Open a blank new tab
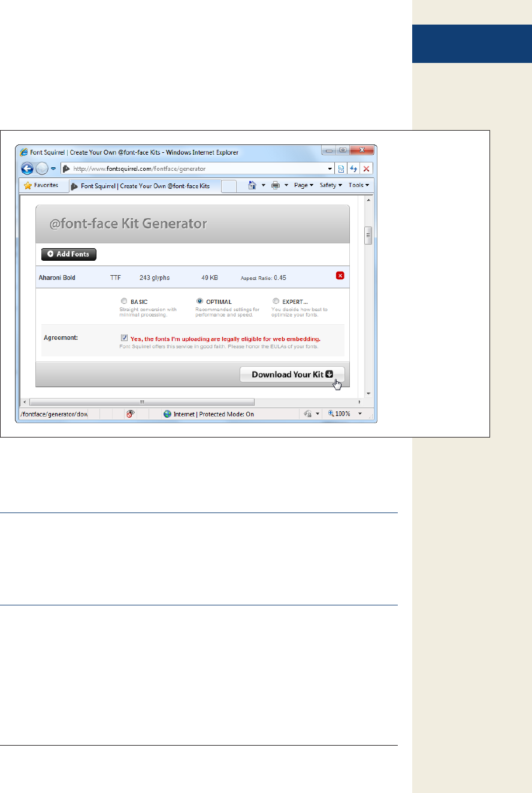The height and width of the screenshot is (793, 532). coord(228,186)
